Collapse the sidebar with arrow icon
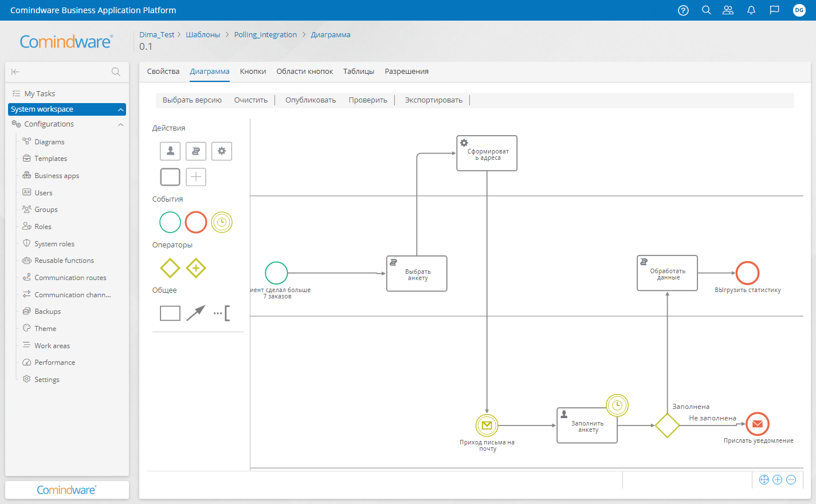This screenshot has width=816, height=504. point(15,72)
